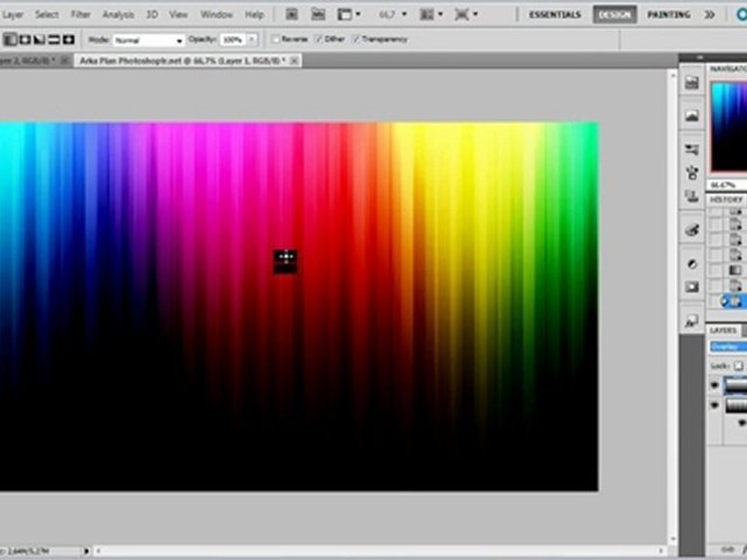Open the Opacity slider arrow
Screen dimensions: 747x560
pyautogui.click(x=252, y=39)
